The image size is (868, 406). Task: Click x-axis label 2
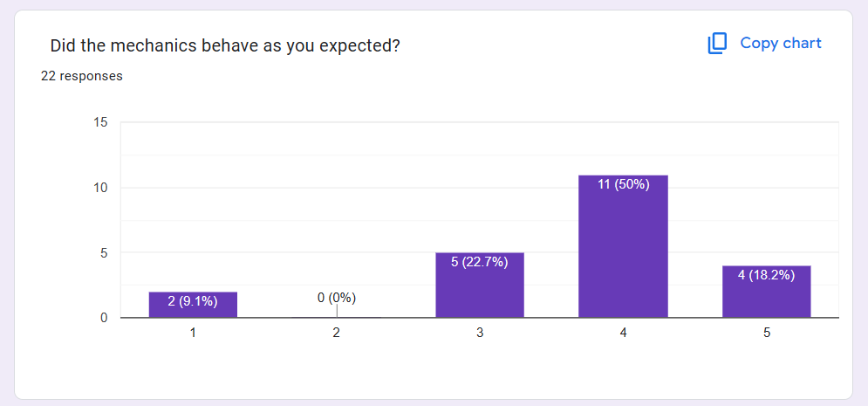(336, 333)
